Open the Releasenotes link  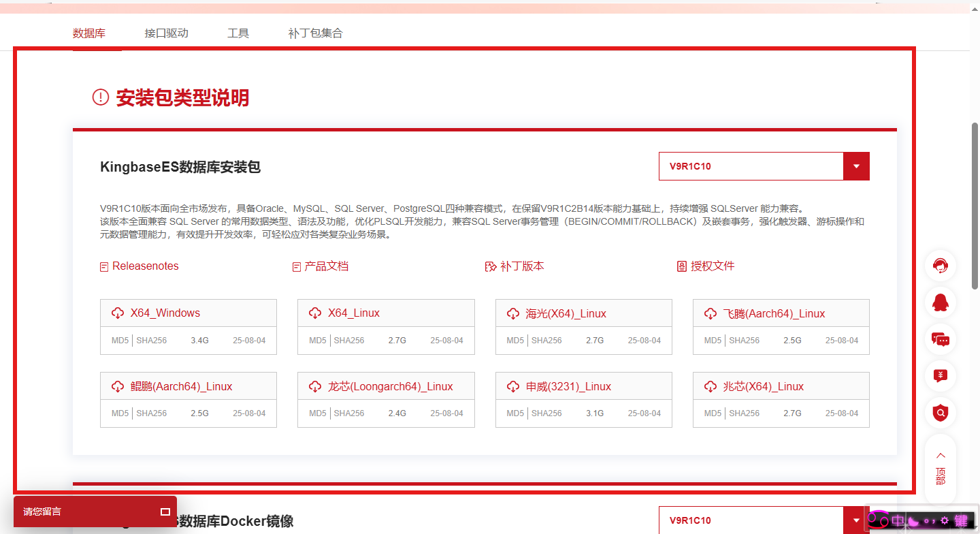tap(146, 266)
